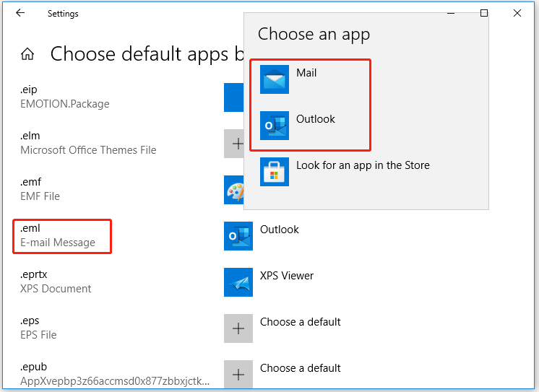539x392 pixels.
Task: Select the Mail app icon in popup
Action: point(275,79)
